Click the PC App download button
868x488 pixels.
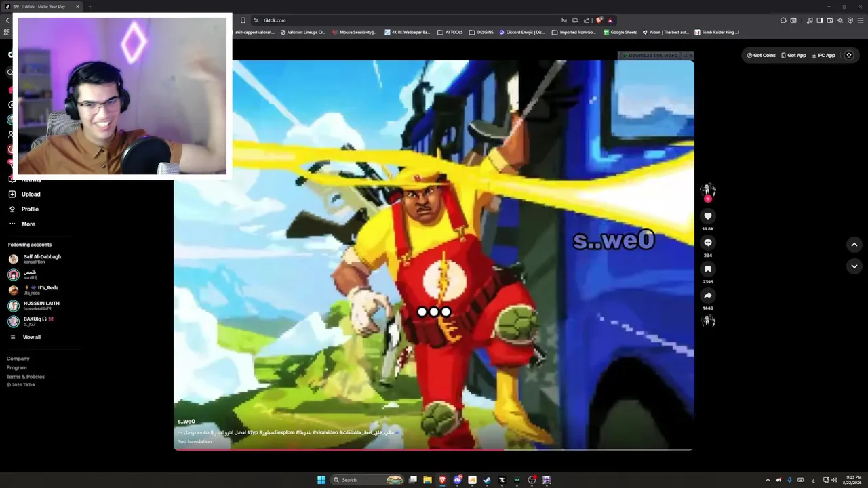(x=823, y=55)
